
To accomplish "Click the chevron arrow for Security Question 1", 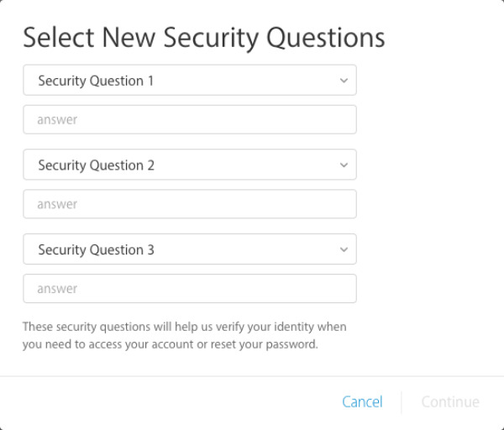I will [x=343, y=81].
